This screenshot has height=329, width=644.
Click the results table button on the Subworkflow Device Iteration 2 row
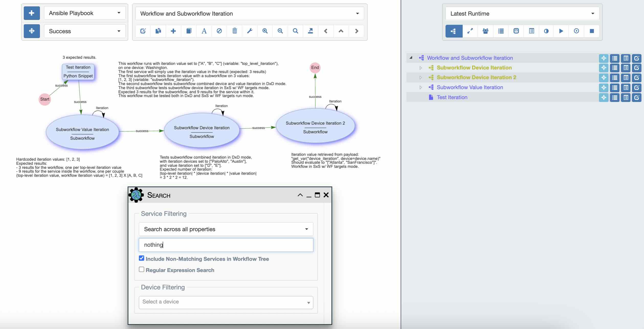pyautogui.click(x=626, y=78)
